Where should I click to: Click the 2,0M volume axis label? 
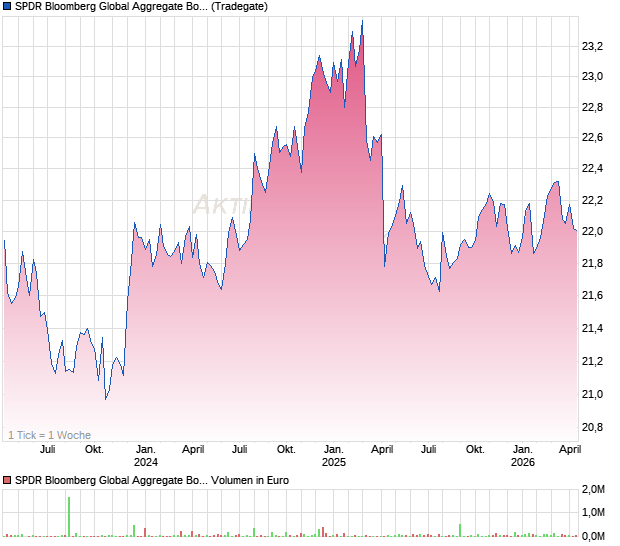point(593,489)
